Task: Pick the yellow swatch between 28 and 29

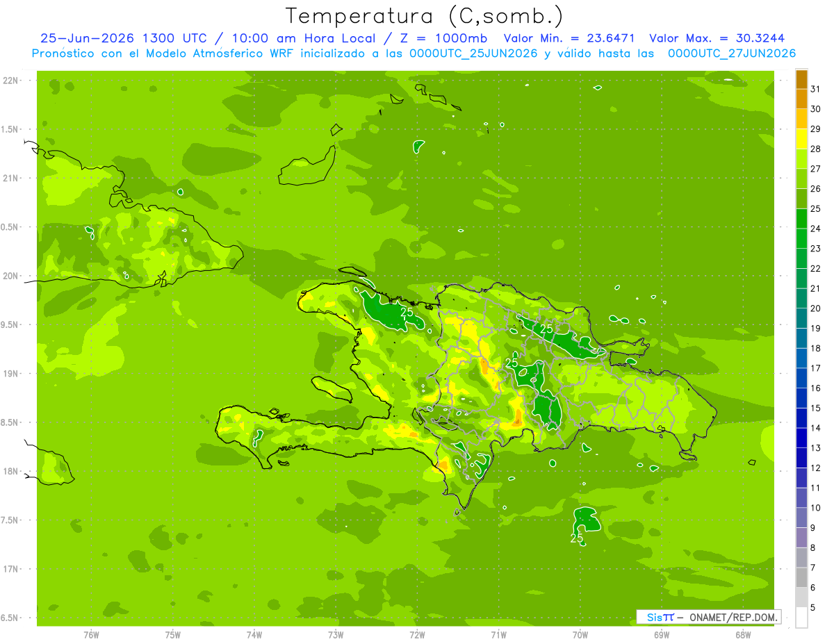Action: click(x=801, y=140)
